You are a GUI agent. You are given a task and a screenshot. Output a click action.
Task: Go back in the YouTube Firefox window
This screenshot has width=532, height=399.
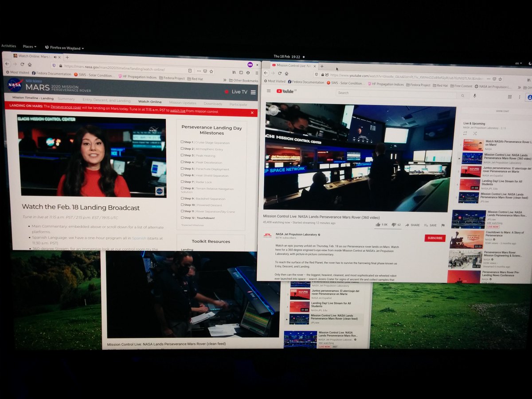[x=266, y=73]
